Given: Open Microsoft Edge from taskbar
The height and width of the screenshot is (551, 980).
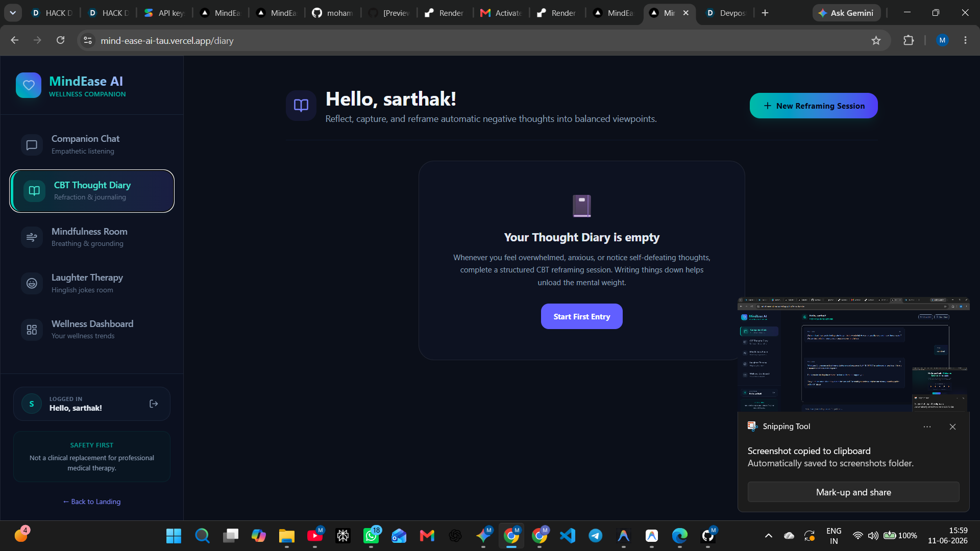Looking at the screenshot, I should pyautogui.click(x=680, y=536).
